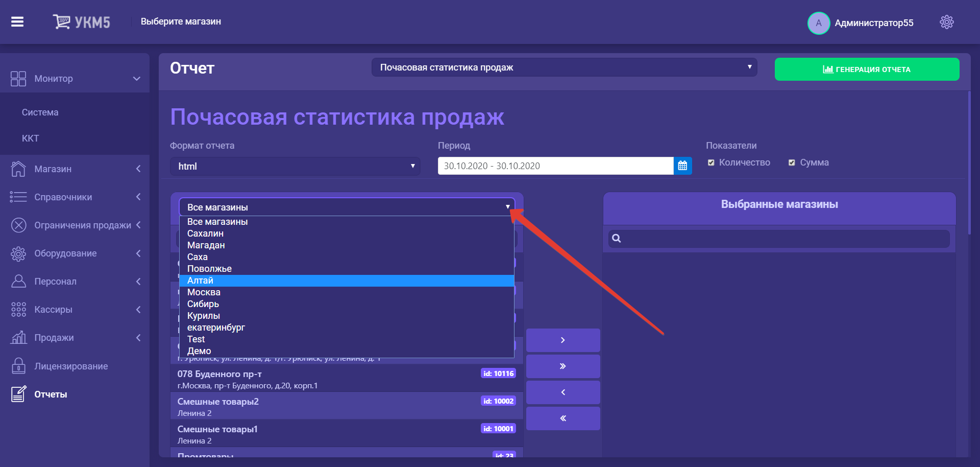The width and height of the screenshot is (980, 467).
Task: Click Выберите магазин header text
Action: 181,21
